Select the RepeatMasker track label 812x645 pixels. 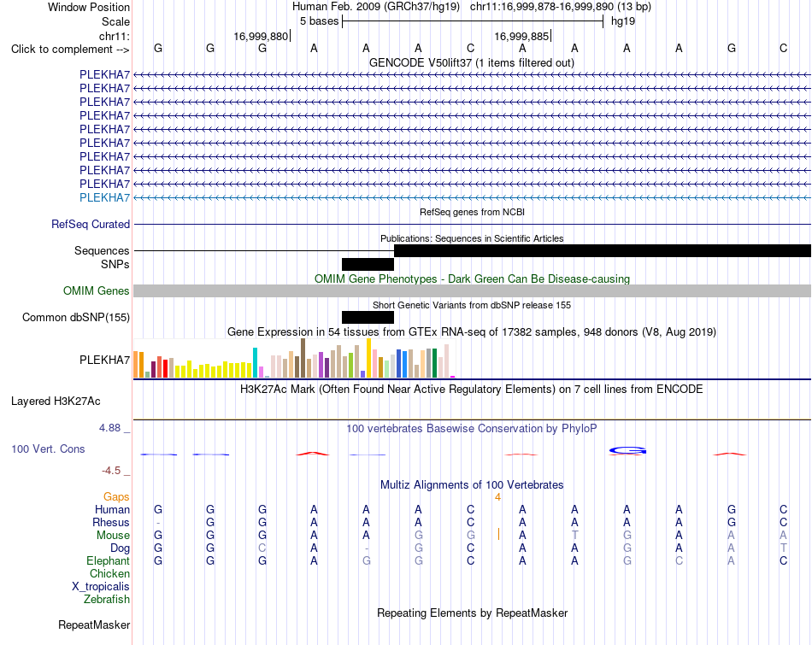pos(94,625)
